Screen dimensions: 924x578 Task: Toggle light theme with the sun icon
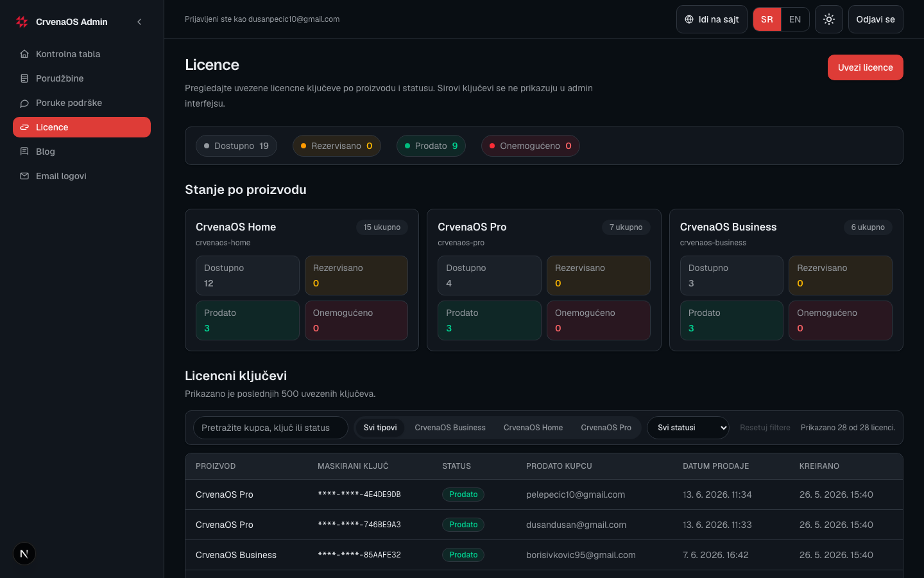click(829, 19)
